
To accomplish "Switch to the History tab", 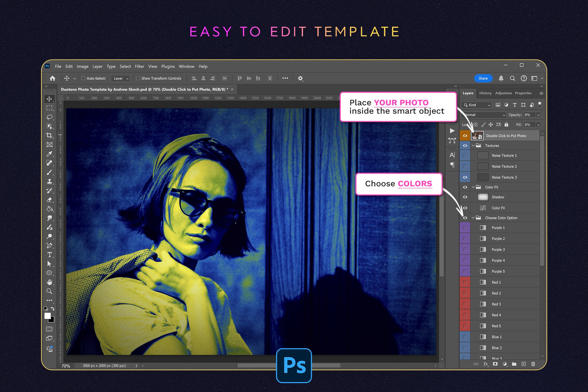I will tap(485, 93).
